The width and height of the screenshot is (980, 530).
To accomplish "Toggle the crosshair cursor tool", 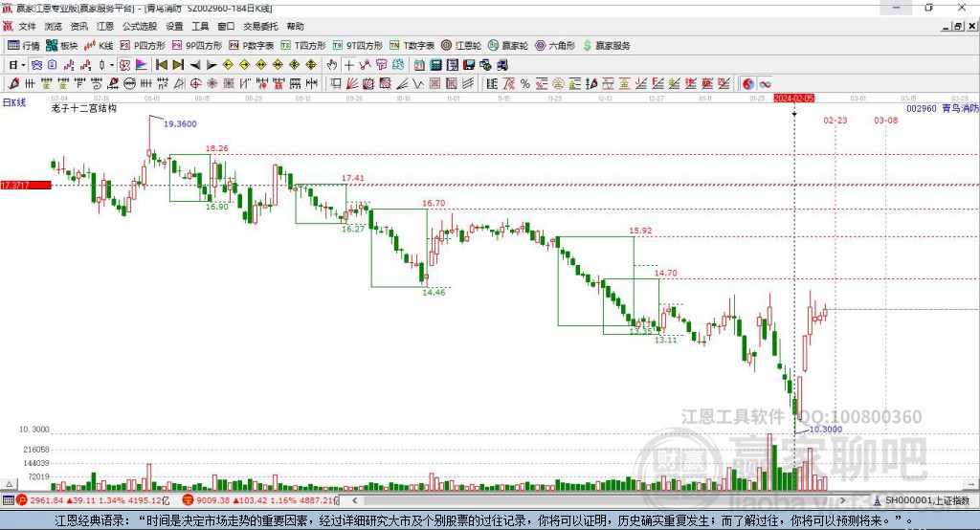I will pyautogui.click(x=348, y=65).
